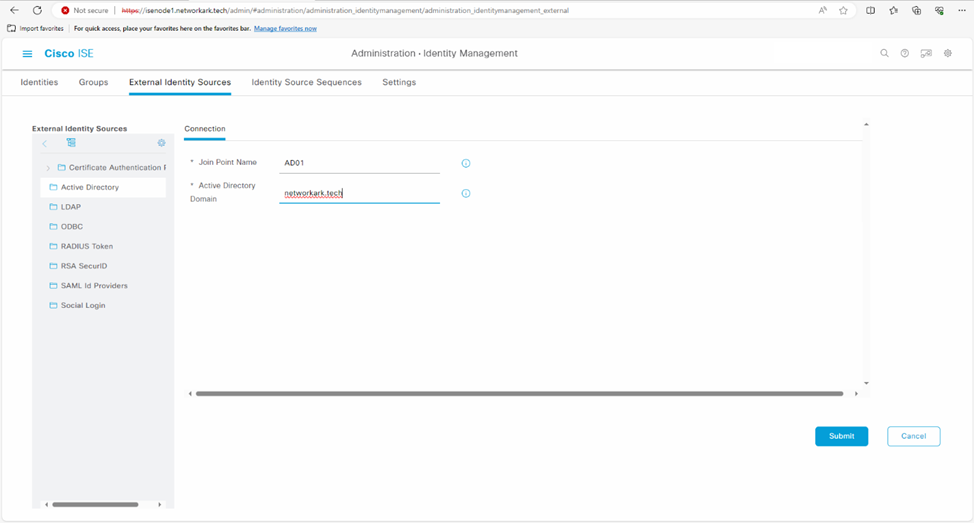974x523 pixels.
Task: Click the Submit button
Action: (x=841, y=436)
